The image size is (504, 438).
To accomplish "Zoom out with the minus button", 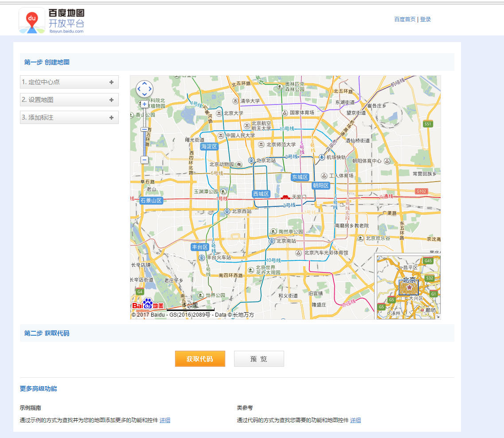I will pyautogui.click(x=145, y=159).
